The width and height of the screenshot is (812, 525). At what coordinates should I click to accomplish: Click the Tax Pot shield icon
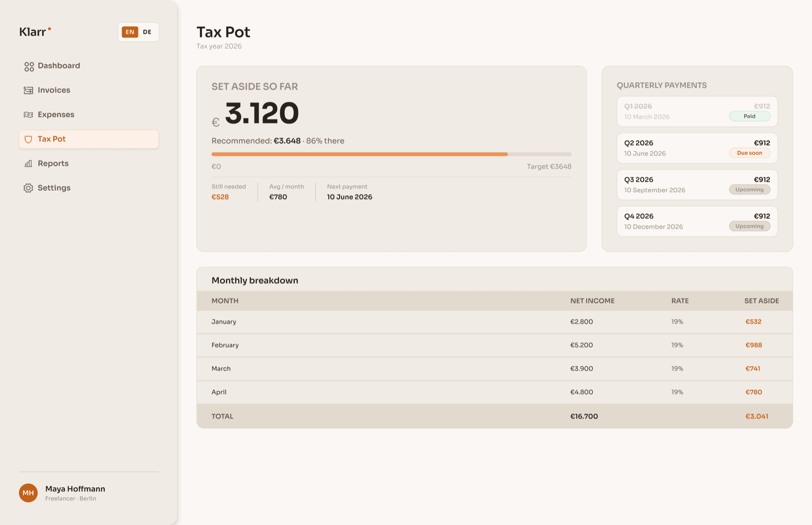tap(28, 139)
